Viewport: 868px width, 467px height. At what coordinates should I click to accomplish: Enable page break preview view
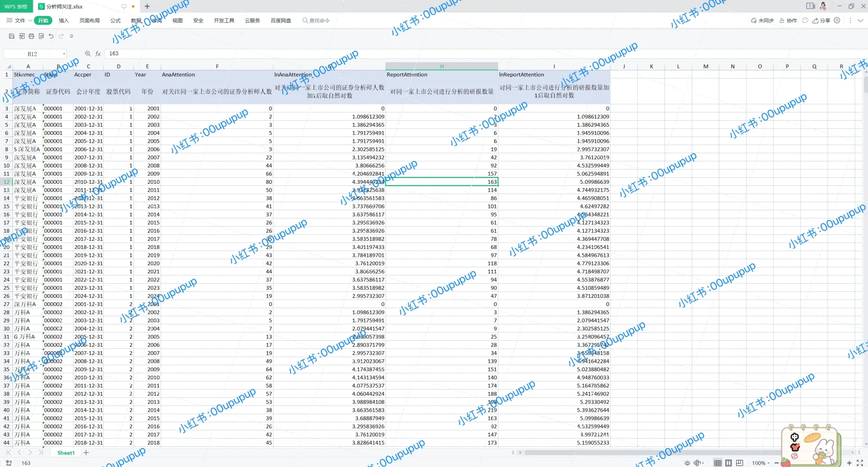tap(740, 463)
